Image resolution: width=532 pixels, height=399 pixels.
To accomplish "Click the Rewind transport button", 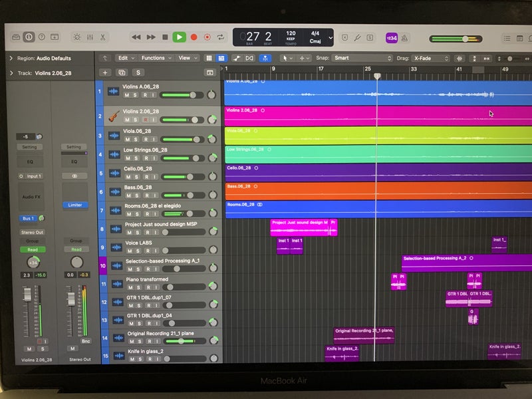I will [136, 37].
